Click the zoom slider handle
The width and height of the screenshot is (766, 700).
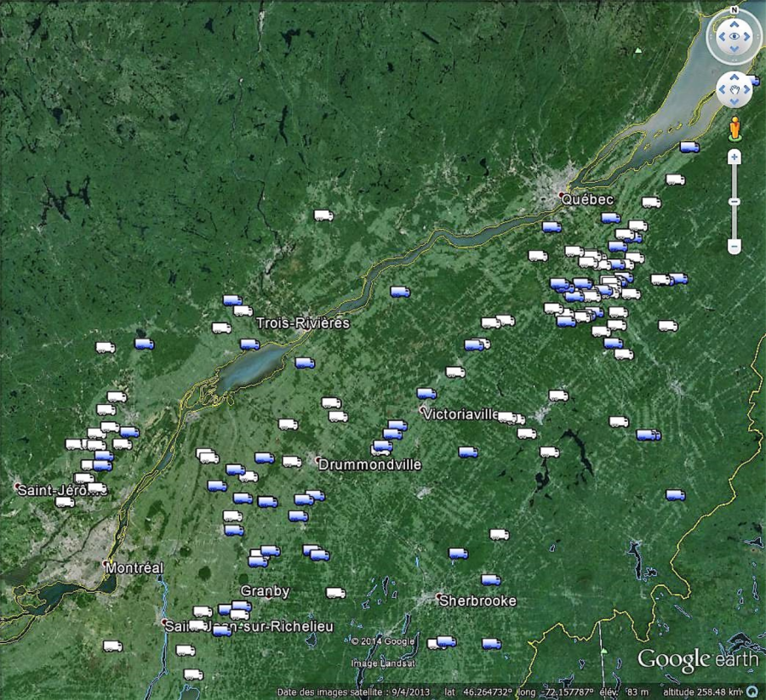(x=734, y=202)
